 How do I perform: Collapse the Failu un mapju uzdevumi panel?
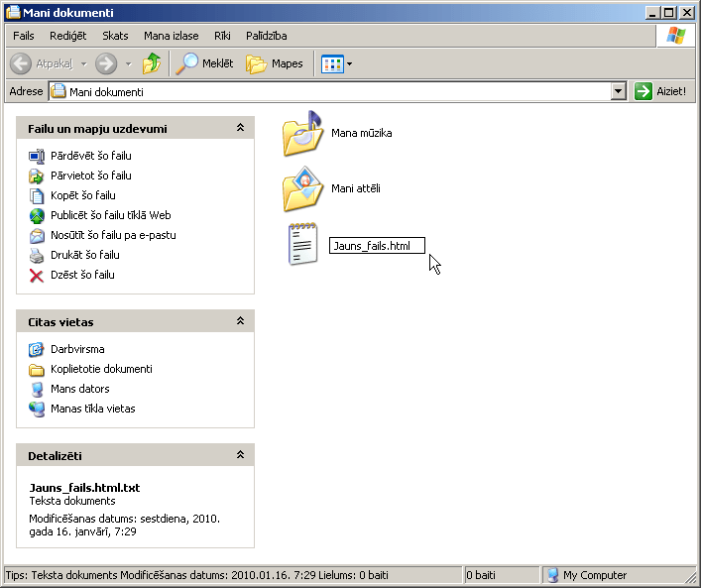pyautogui.click(x=240, y=128)
